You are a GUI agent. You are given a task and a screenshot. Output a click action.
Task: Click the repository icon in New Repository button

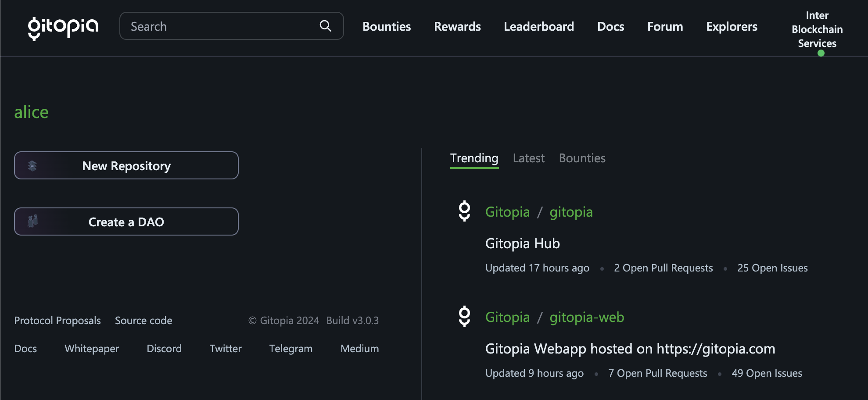point(32,166)
